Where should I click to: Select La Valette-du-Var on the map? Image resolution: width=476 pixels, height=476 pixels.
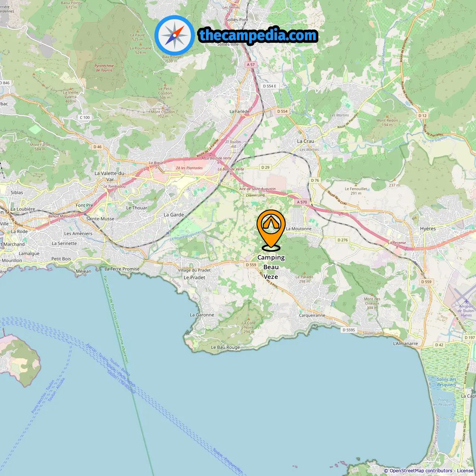(110, 176)
